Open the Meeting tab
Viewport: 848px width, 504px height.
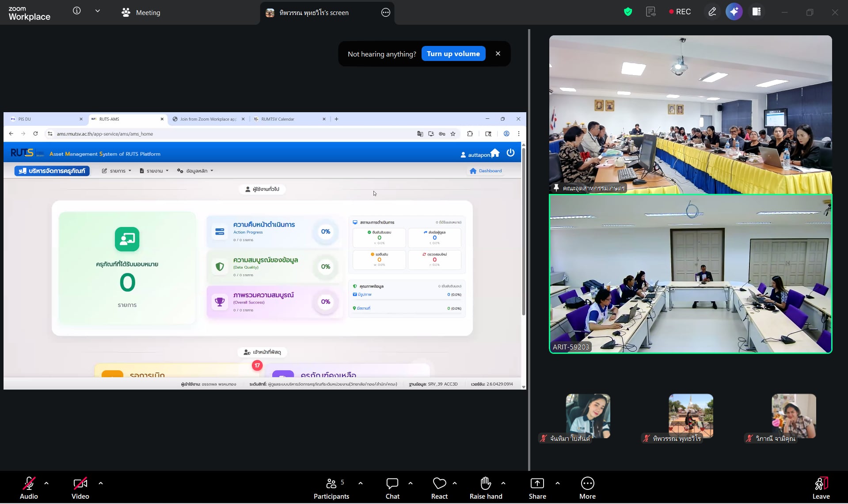[141, 12]
